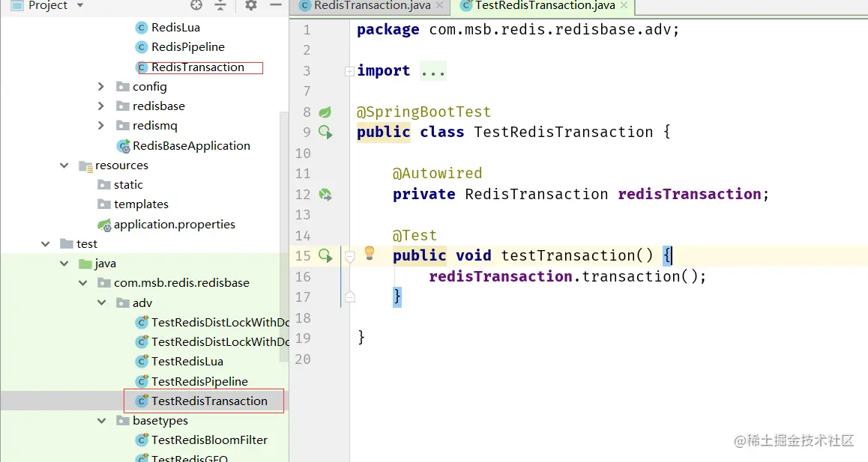Select TestRedisPipeline test class
Viewport: 868px width, 462px height.
199,381
